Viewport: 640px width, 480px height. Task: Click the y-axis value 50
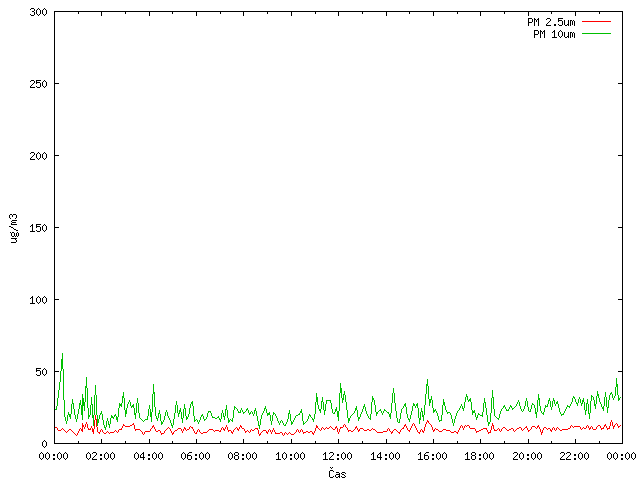click(41, 372)
